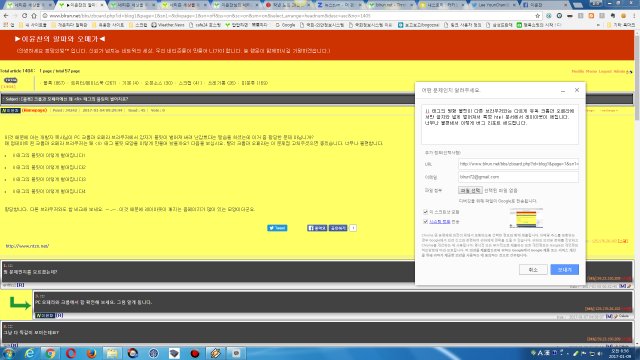The height and width of the screenshot is (360, 640).
Task: Open Internet Explorer from the taskbar
Action: tap(29, 353)
